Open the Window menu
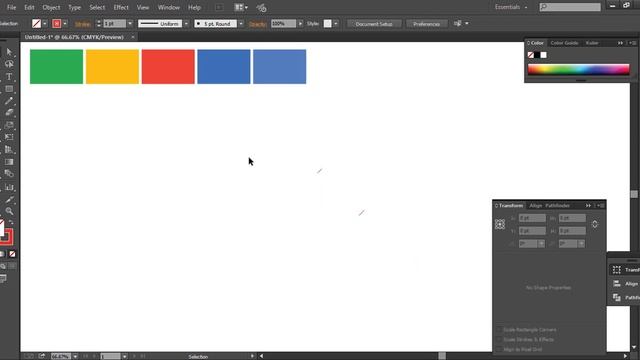The height and width of the screenshot is (360, 640). tap(169, 7)
